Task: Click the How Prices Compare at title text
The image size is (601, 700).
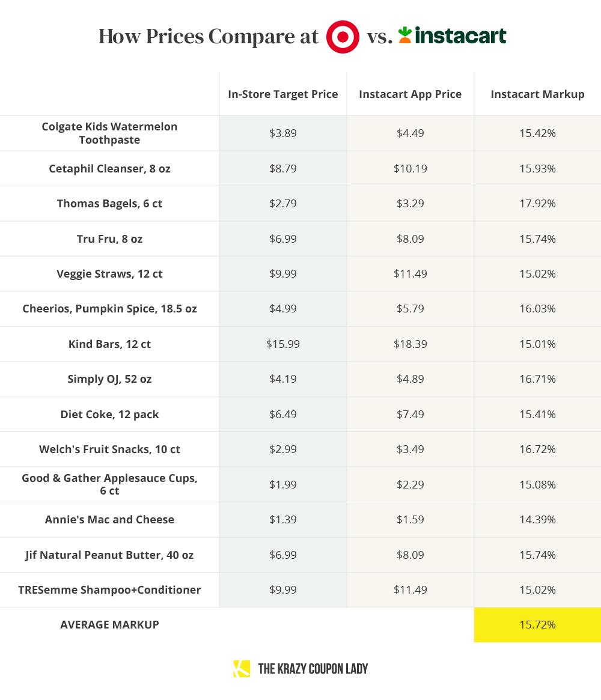Action: point(209,37)
